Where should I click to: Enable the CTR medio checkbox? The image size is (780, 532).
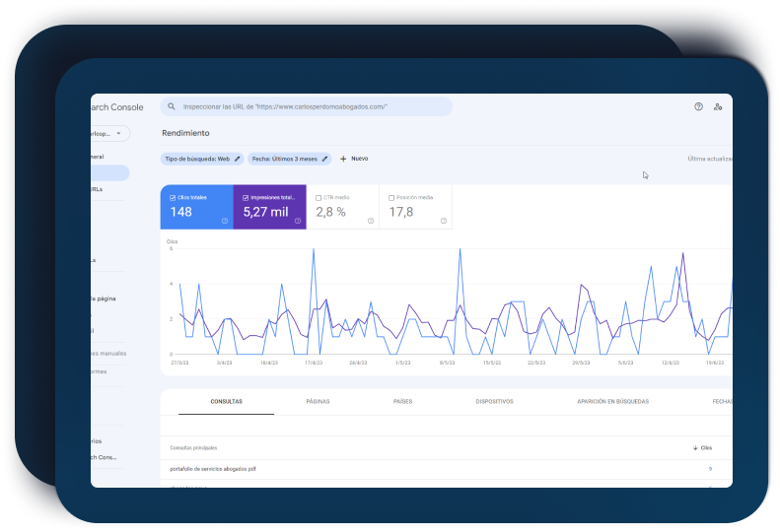point(319,197)
